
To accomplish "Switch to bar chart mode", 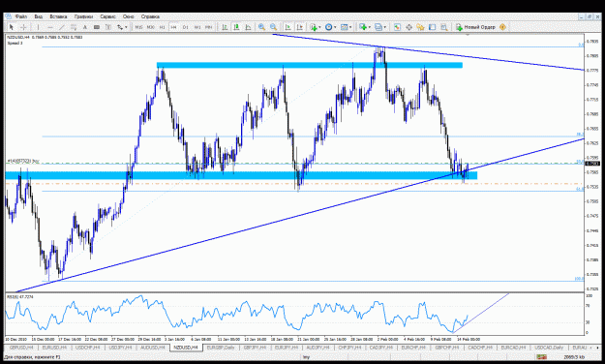I will tap(225, 27).
